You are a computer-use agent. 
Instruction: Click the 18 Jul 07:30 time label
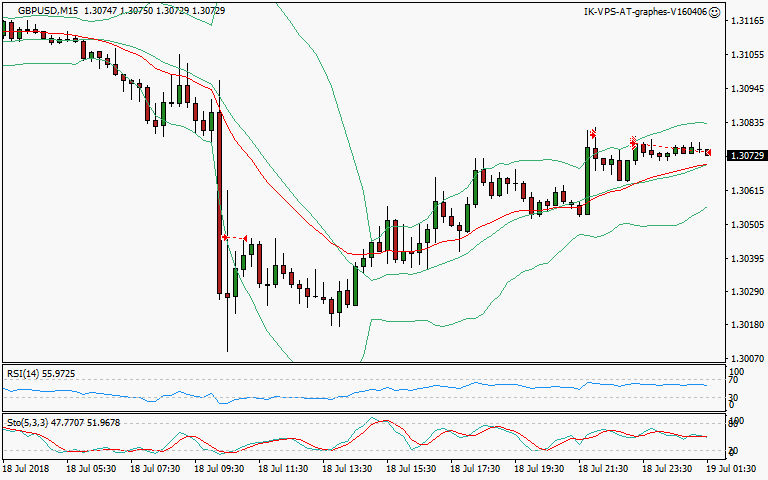click(155, 469)
